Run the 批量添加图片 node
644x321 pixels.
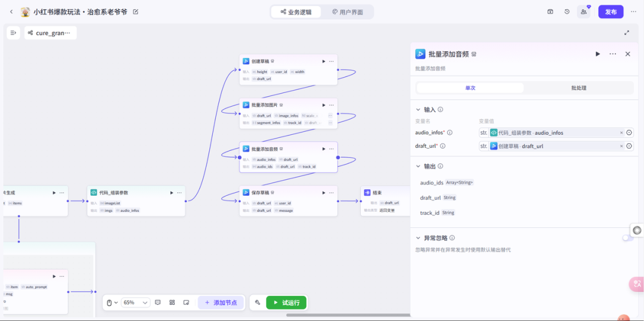pos(324,105)
